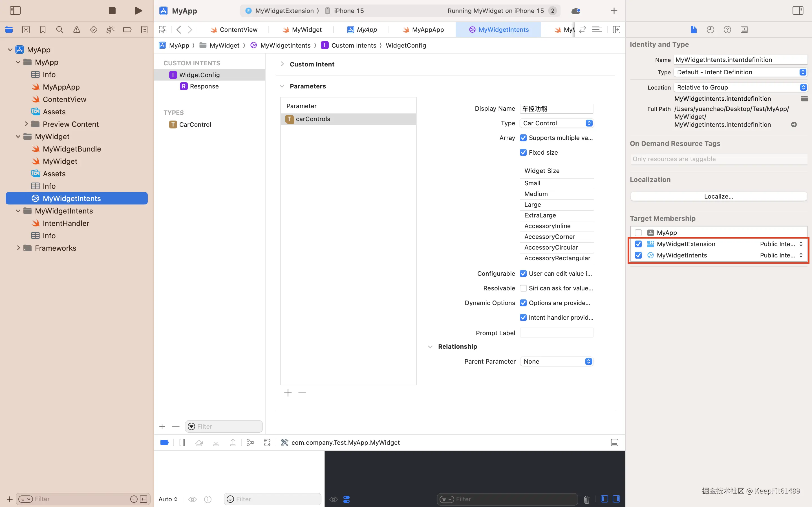The width and height of the screenshot is (812, 507).
Task: Uncheck the Fixed size checkbox
Action: 523,153
